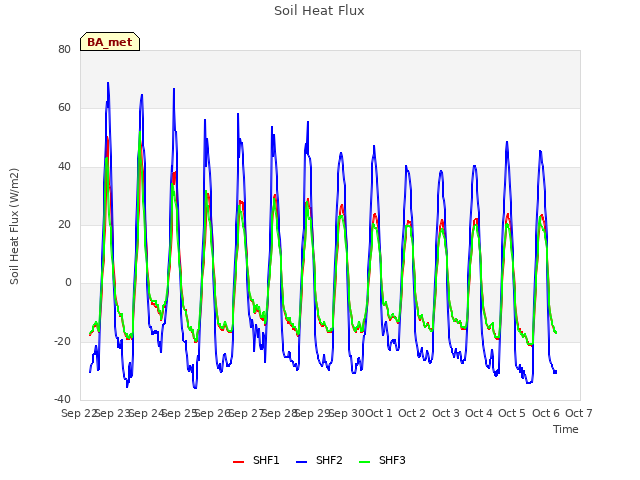This screenshot has height=480, width=640.
Task: Click the blue SHF2 legend color marker
Action: pyautogui.click(x=301, y=462)
